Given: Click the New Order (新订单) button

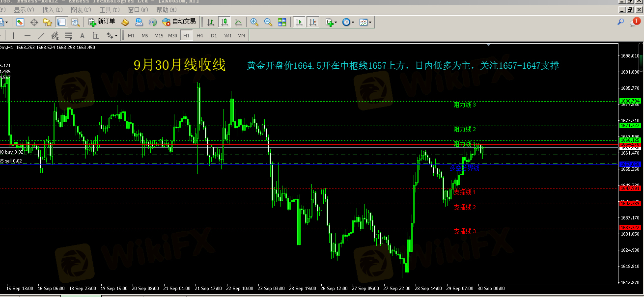Looking at the screenshot, I should (102, 22).
